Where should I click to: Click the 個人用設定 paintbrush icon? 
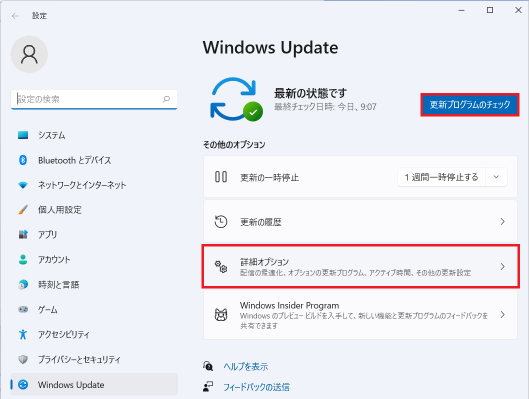23,210
